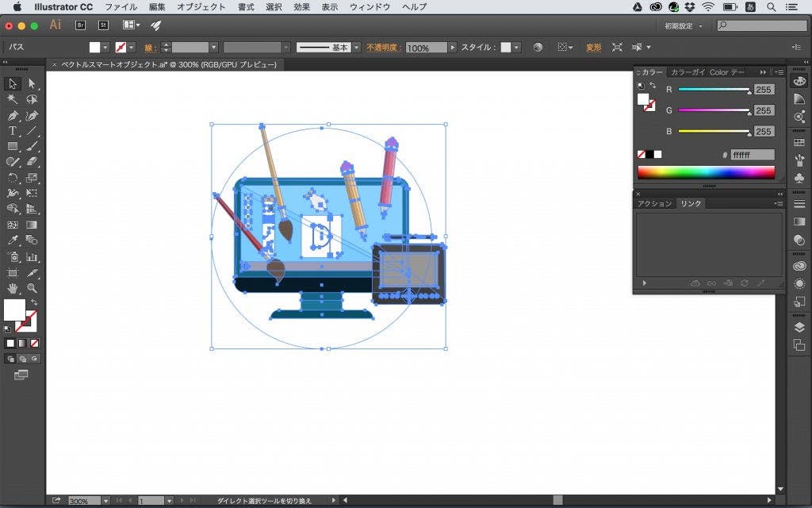The width and height of the screenshot is (812, 508).
Task: Enable Draw Behind mode
Action: coord(22,359)
